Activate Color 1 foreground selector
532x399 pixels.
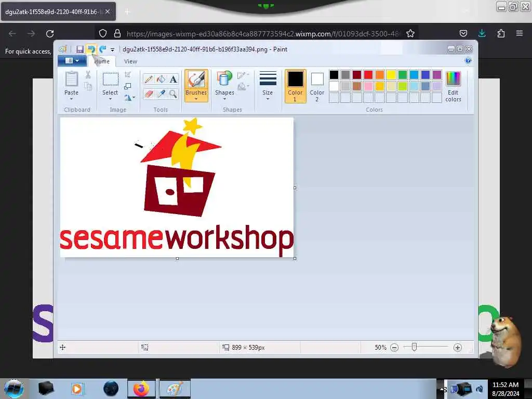295,86
